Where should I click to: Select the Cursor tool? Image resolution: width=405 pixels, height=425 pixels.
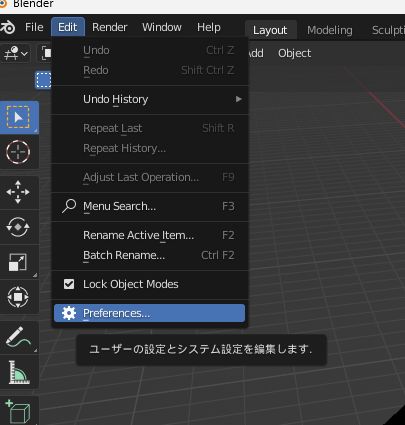(x=18, y=152)
